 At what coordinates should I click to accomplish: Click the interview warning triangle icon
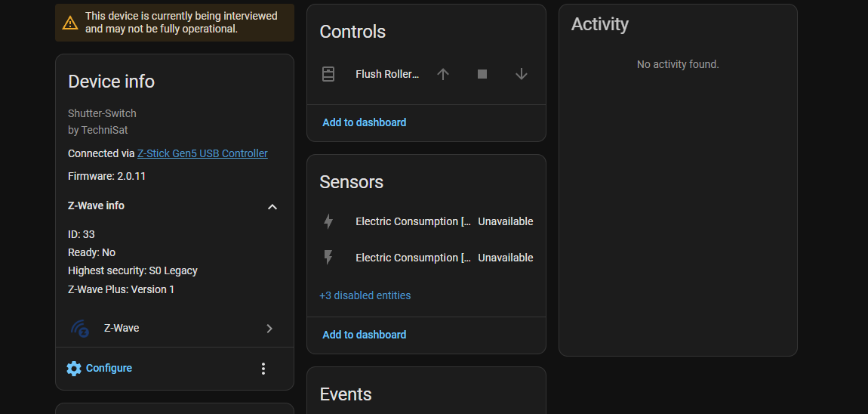click(x=70, y=23)
